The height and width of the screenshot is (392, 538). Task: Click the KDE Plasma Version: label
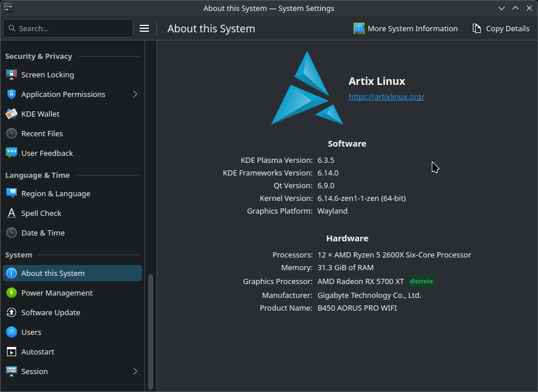[277, 160]
